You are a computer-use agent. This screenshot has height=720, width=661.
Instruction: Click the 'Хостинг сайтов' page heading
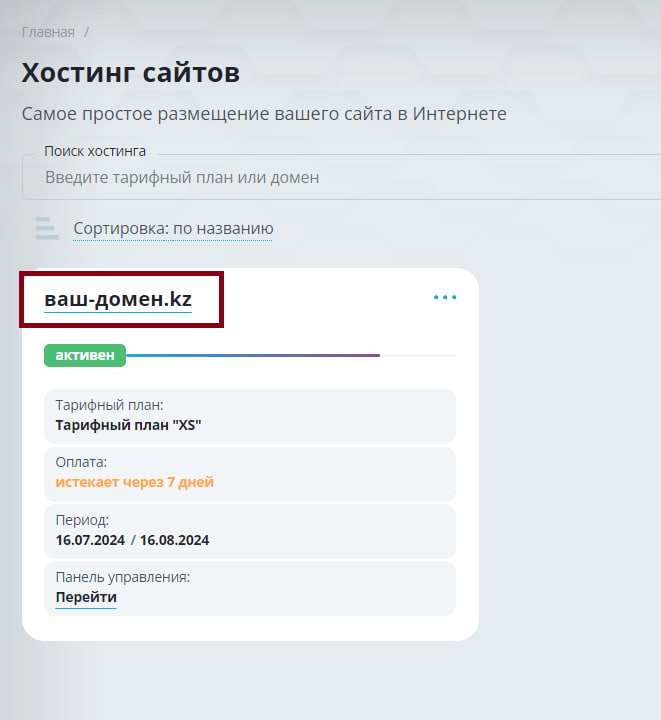[x=131, y=73]
